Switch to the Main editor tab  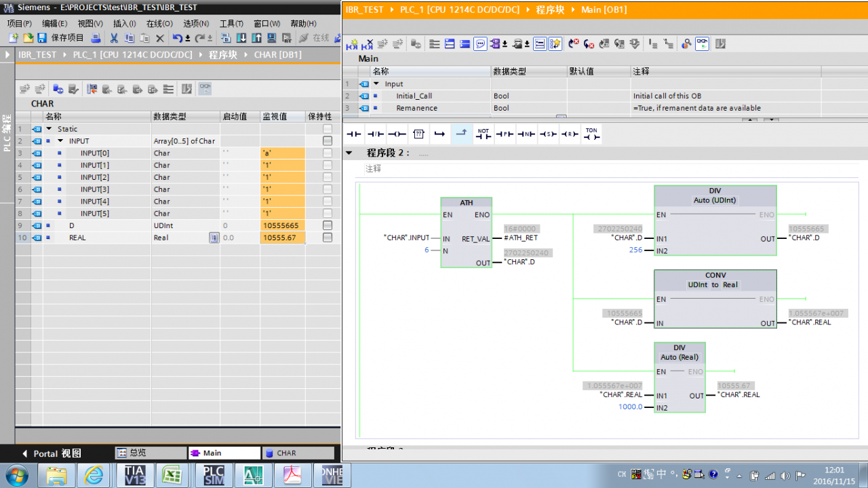click(x=224, y=453)
